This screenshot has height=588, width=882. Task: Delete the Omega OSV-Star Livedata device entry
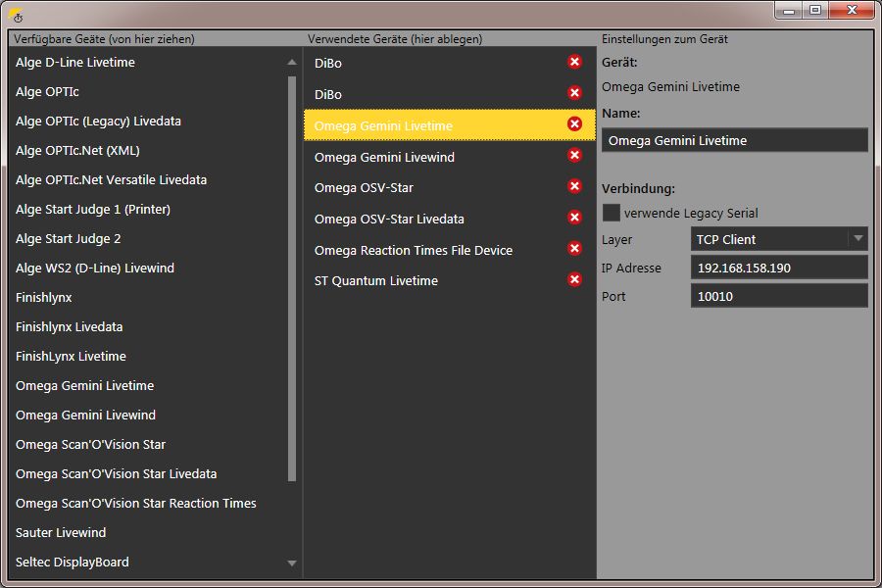[x=574, y=218]
